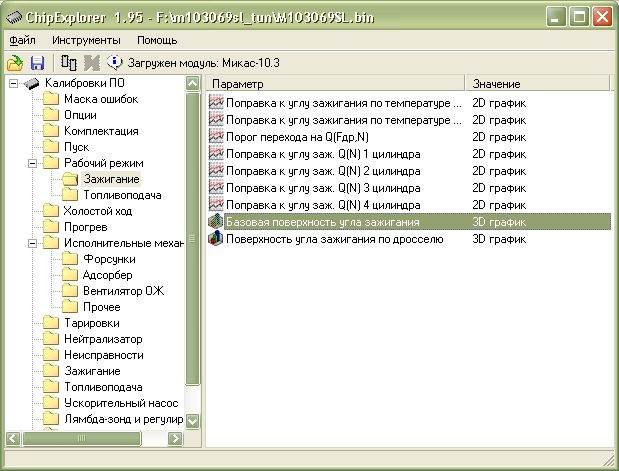Screen dimensions: 619x471
Task: Click 3D icon of Поверхность угла зажигания по дросселю
Action: [x=216, y=239]
